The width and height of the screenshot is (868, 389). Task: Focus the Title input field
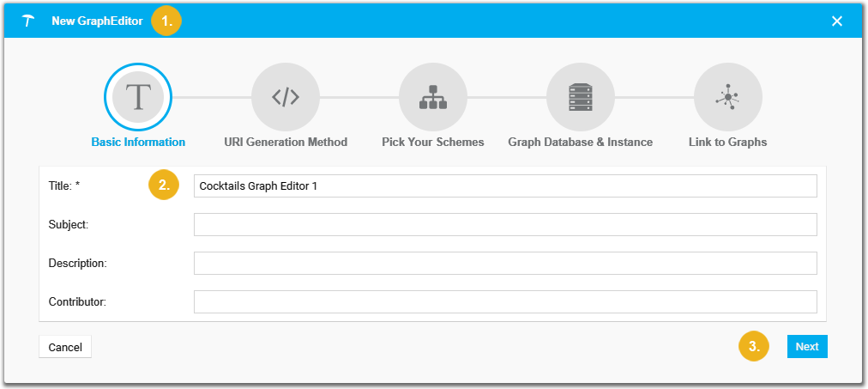[505, 185]
